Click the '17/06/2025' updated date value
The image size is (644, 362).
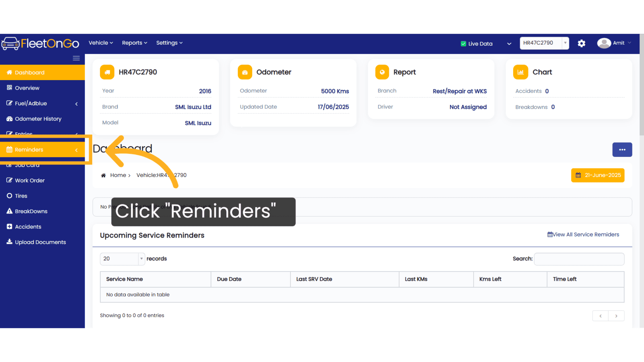point(333,107)
